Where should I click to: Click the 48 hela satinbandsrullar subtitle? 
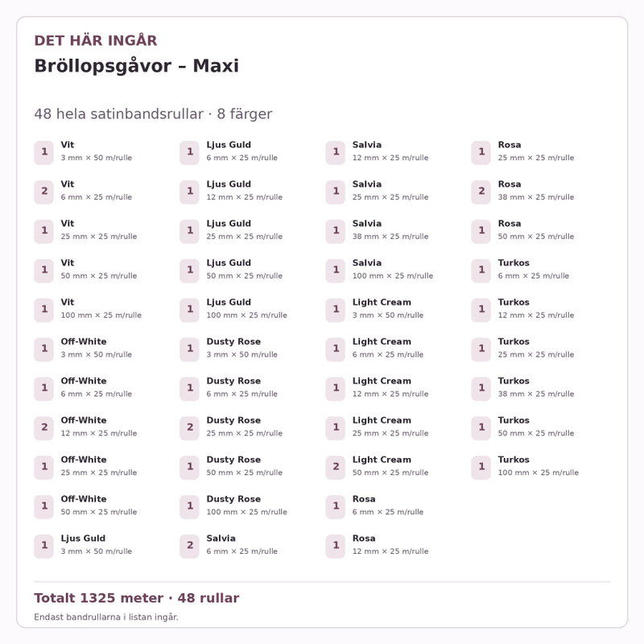153,114
